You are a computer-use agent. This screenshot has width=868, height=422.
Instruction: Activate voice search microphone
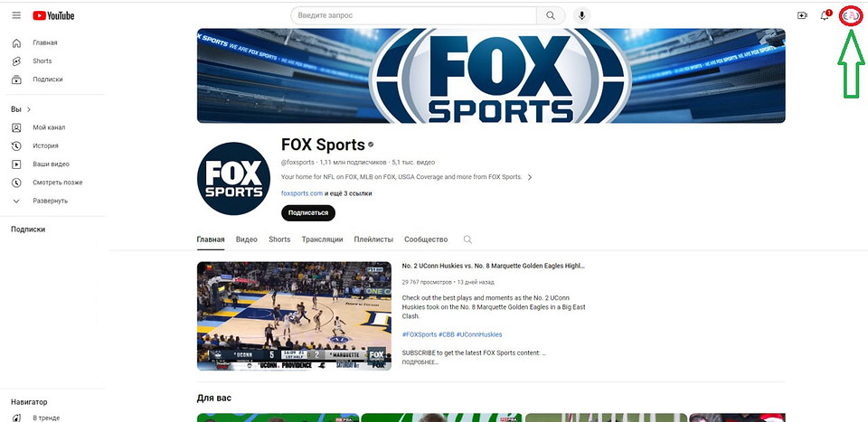582,15
